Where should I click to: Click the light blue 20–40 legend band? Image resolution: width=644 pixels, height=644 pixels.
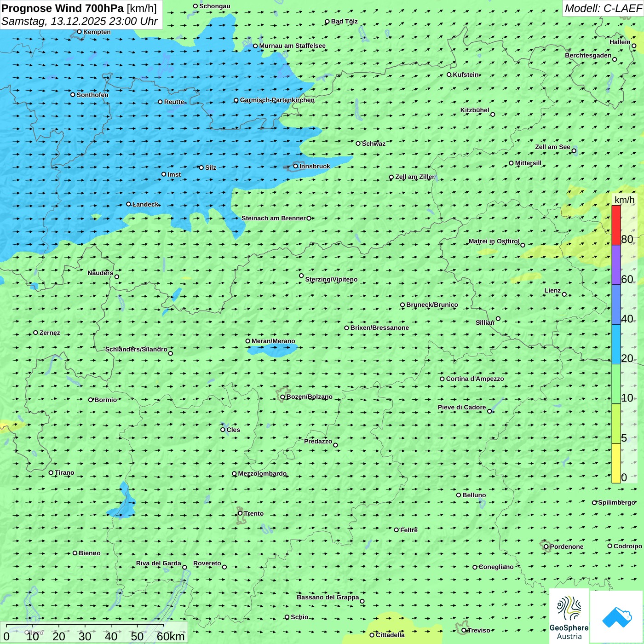coord(616,344)
